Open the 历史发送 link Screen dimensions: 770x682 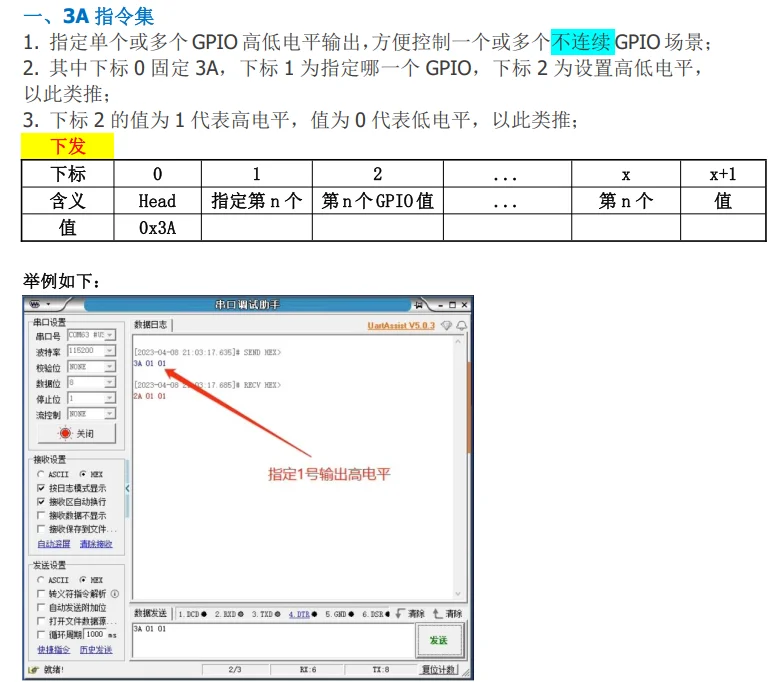click(96, 650)
